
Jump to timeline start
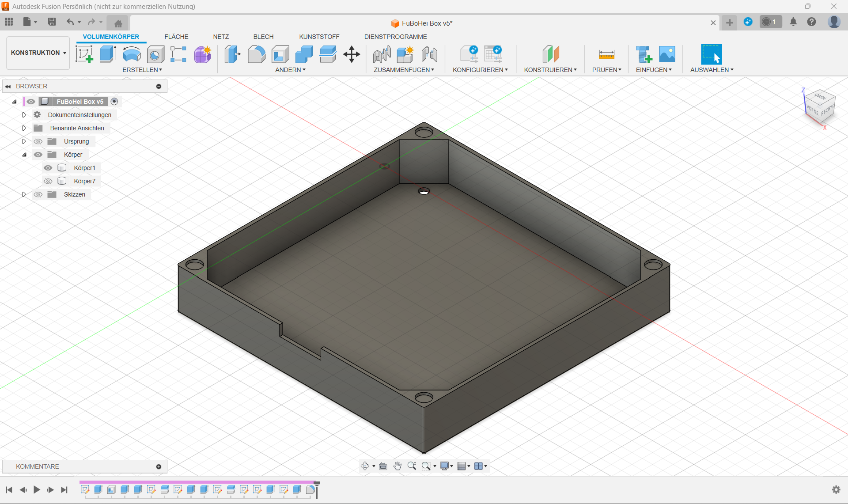click(x=9, y=489)
